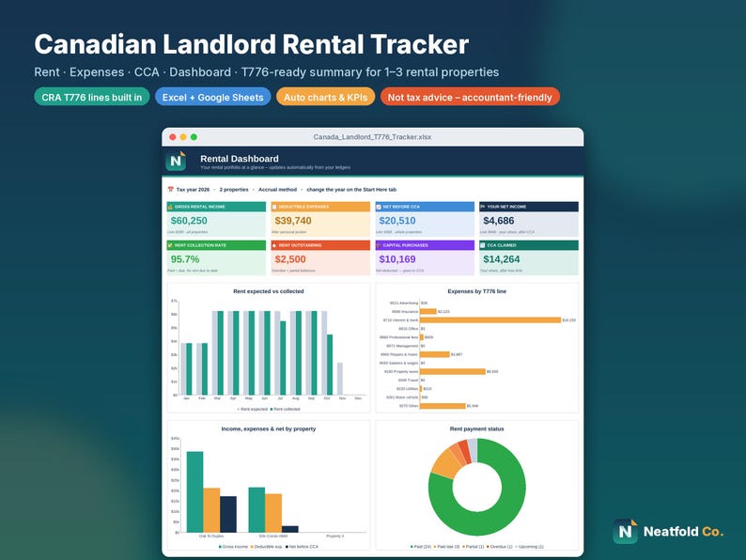Click the Overdue (1) legend entry
The height and width of the screenshot is (560, 746).
[x=500, y=547]
